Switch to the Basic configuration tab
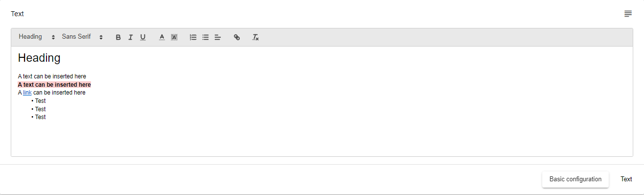The width and height of the screenshot is (644, 195). [575, 179]
